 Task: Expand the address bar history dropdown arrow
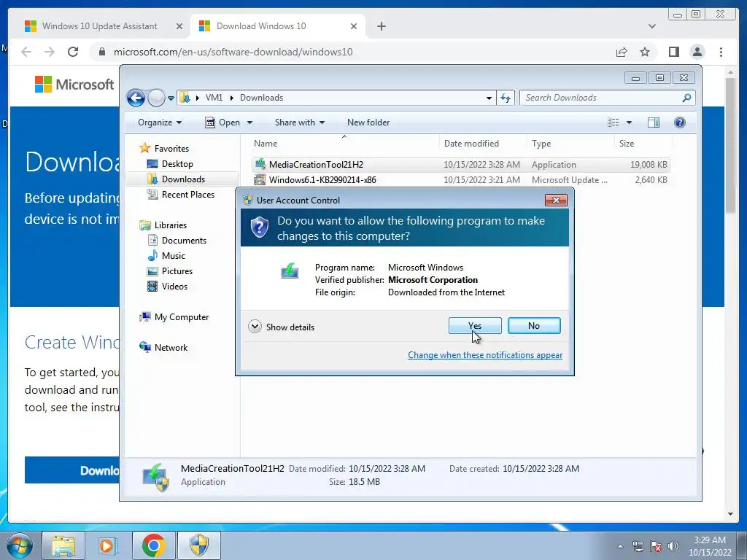pyautogui.click(x=489, y=98)
